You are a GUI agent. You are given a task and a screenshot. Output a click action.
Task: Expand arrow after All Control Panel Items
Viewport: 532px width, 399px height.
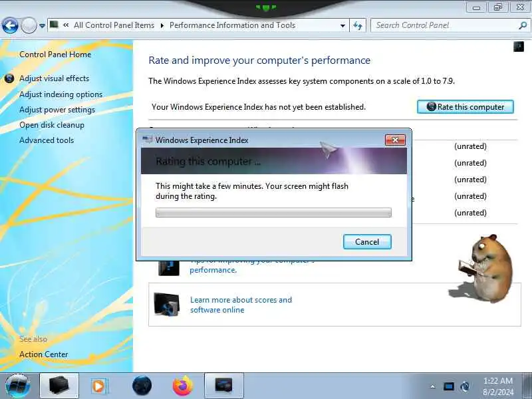click(x=162, y=25)
